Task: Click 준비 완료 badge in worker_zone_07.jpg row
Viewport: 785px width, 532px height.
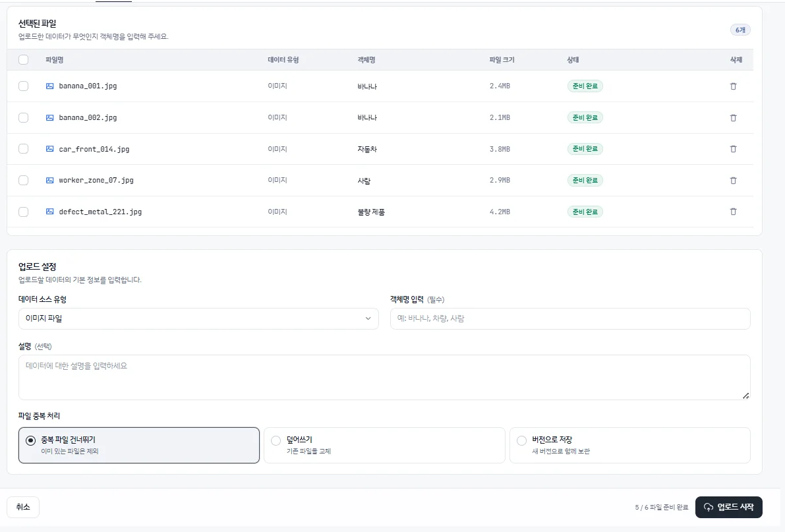Action: pyautogui.click(x=585, y=181)
